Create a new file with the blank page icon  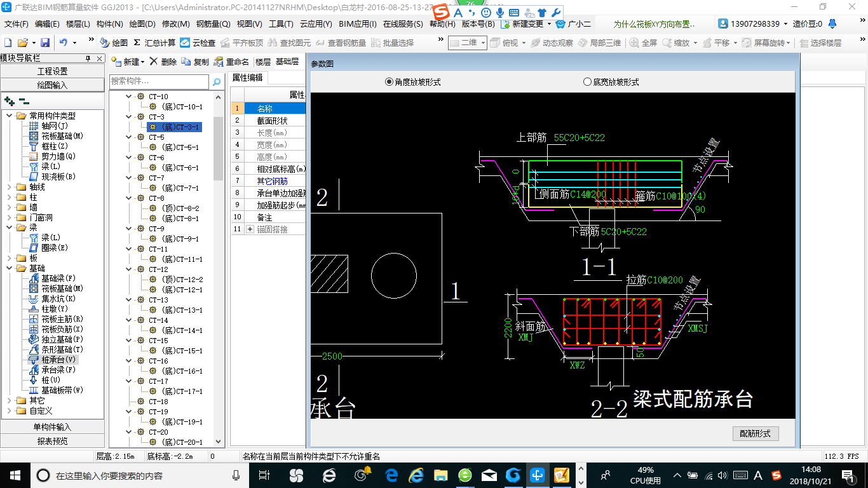click(8, 43)
